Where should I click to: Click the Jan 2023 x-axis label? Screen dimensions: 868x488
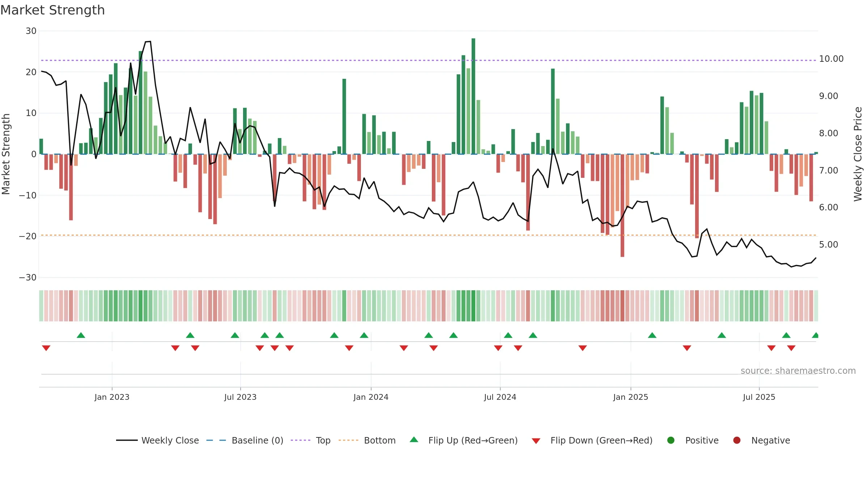(112, 397)
